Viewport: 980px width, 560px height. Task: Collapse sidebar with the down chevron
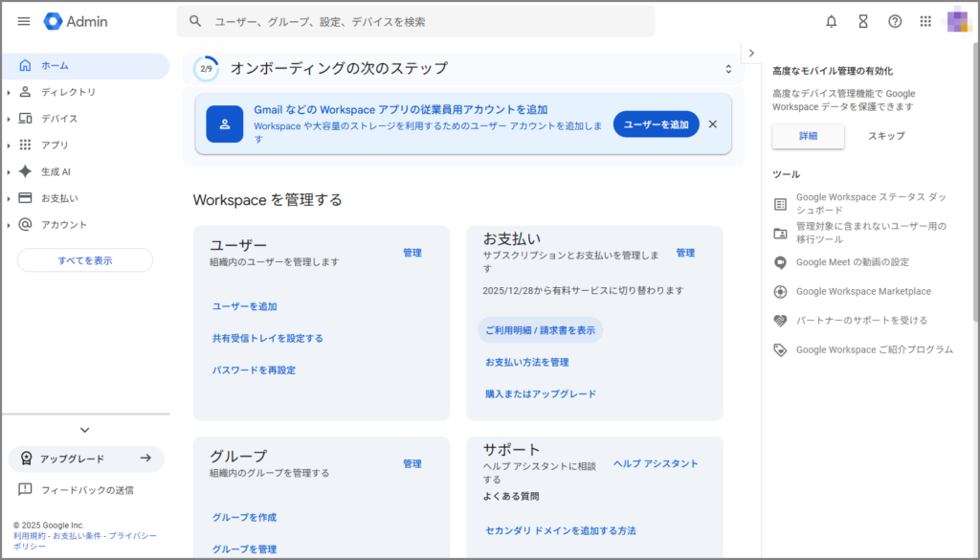coord(85,430)
